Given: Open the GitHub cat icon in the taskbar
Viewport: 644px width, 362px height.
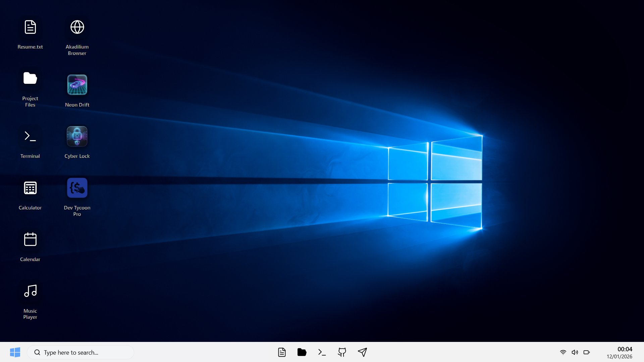Looking at the screenshot, I should (x=342, y=352).
